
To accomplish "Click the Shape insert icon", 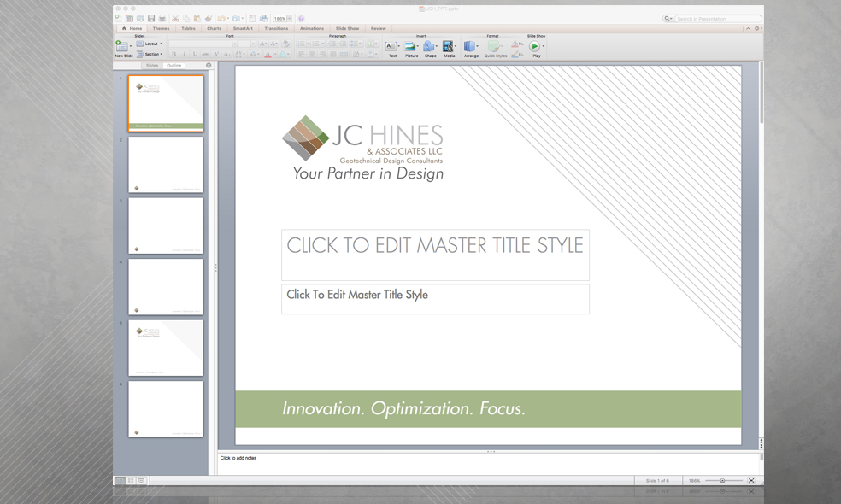I will (x=430, y=47).
